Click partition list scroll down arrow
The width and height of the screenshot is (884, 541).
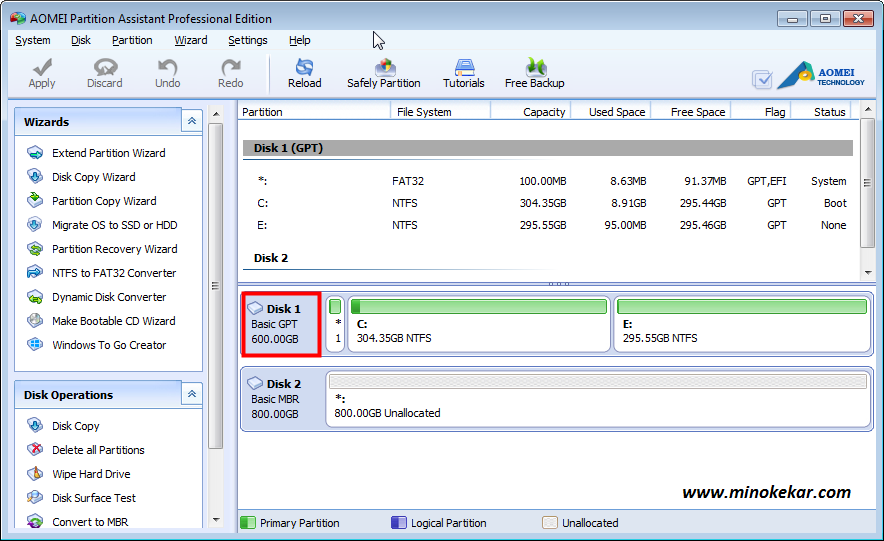coord(868,273)
